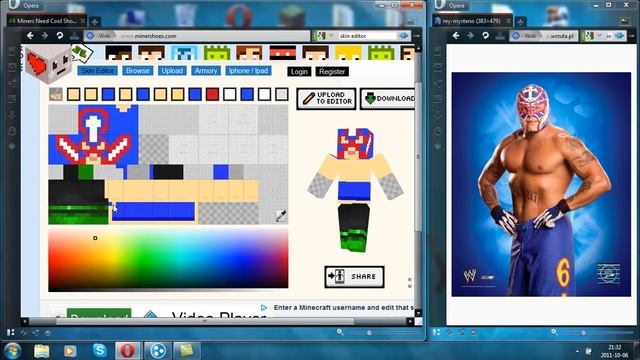Click the Login button

point(299,71)
